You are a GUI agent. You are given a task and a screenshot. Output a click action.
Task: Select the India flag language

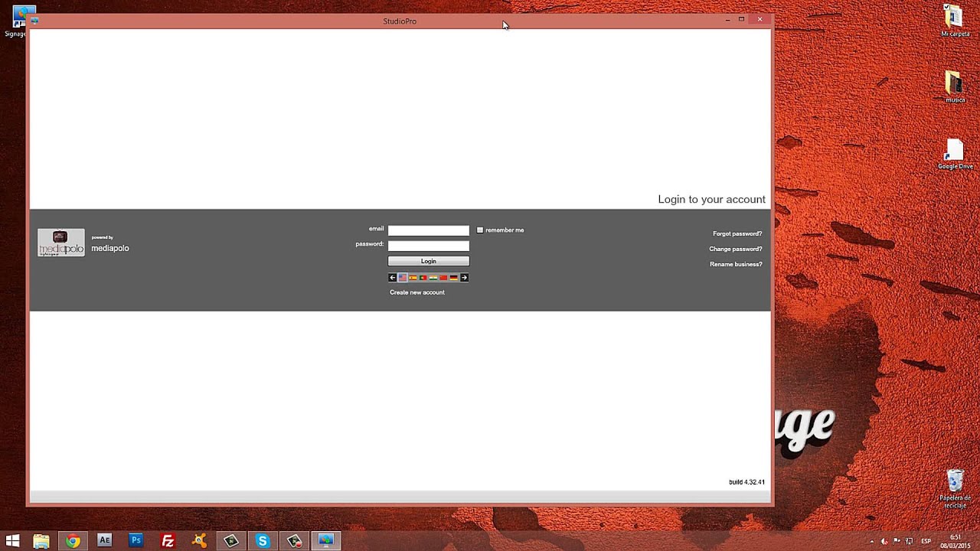click(433, 278)
